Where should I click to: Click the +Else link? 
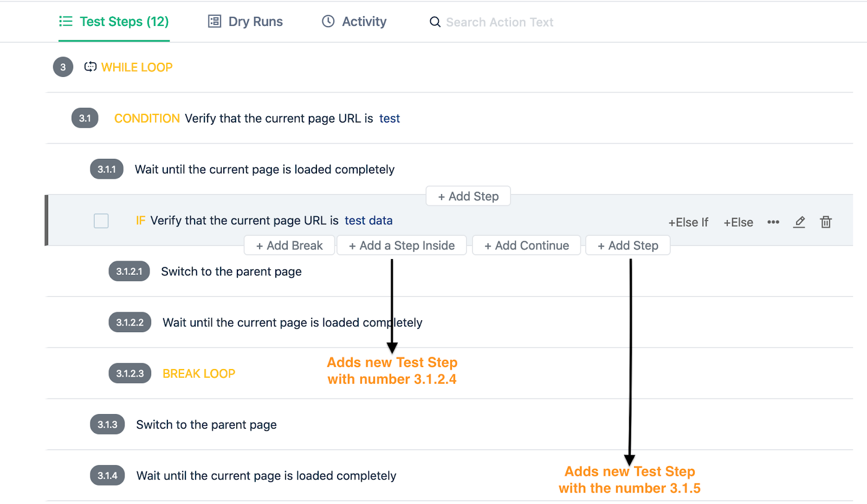pyautogui.click(x=738, y=223)
